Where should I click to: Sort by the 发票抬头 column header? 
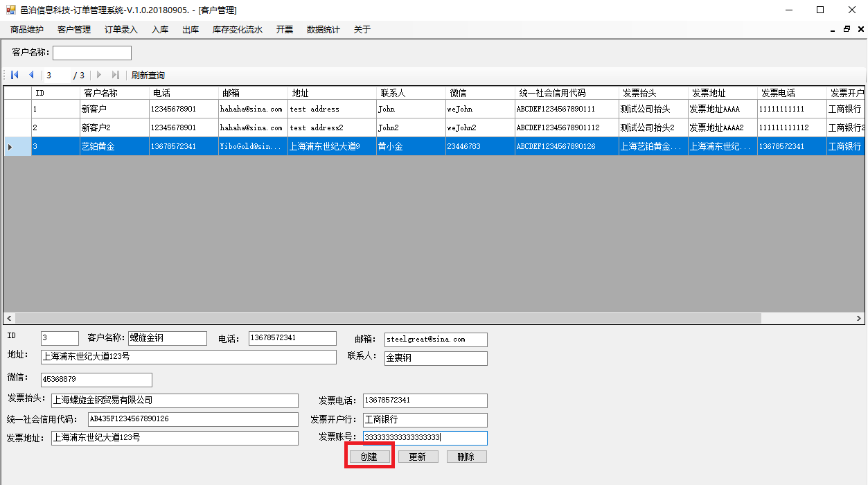(653, 93)
